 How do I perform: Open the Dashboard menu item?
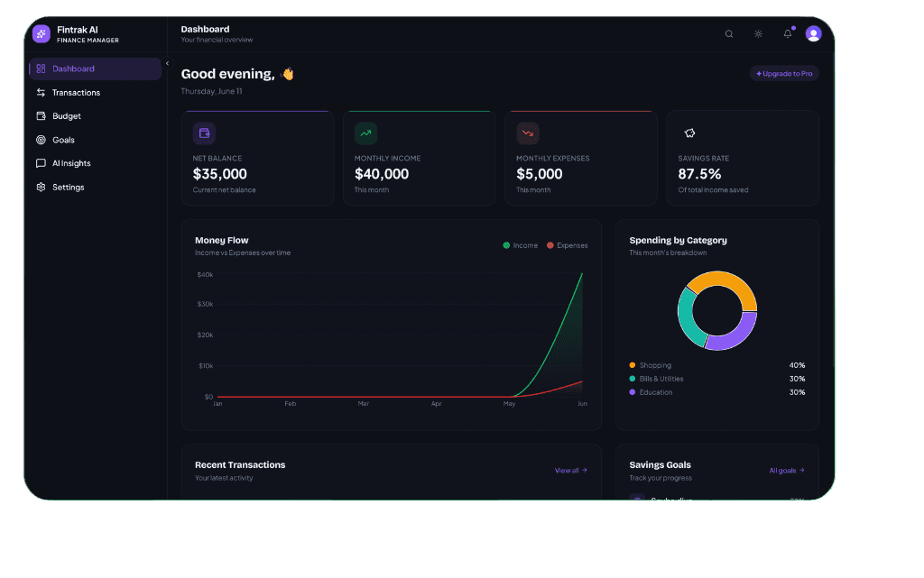(95, 69)
